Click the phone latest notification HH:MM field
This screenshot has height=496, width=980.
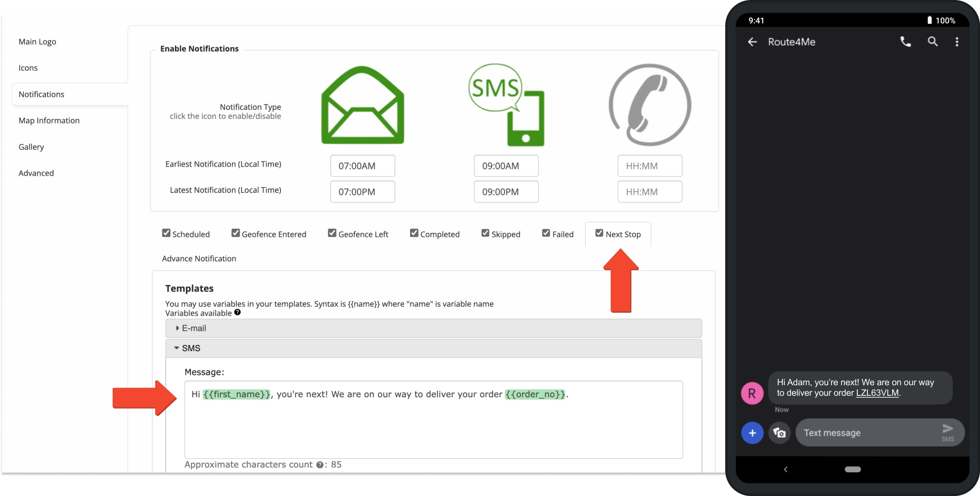(650, 191)
